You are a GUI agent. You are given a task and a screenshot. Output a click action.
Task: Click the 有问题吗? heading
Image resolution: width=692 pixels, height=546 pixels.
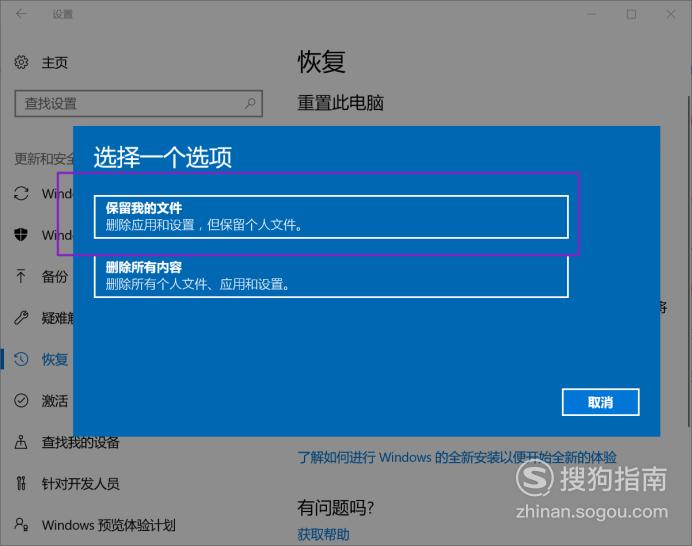(x=335, y=508)
